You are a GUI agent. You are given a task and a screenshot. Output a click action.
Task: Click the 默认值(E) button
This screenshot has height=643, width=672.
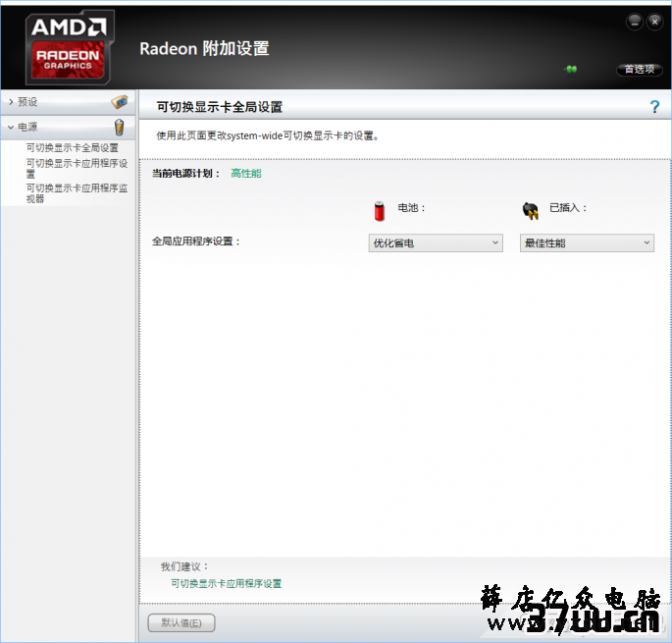coord(181,622)
